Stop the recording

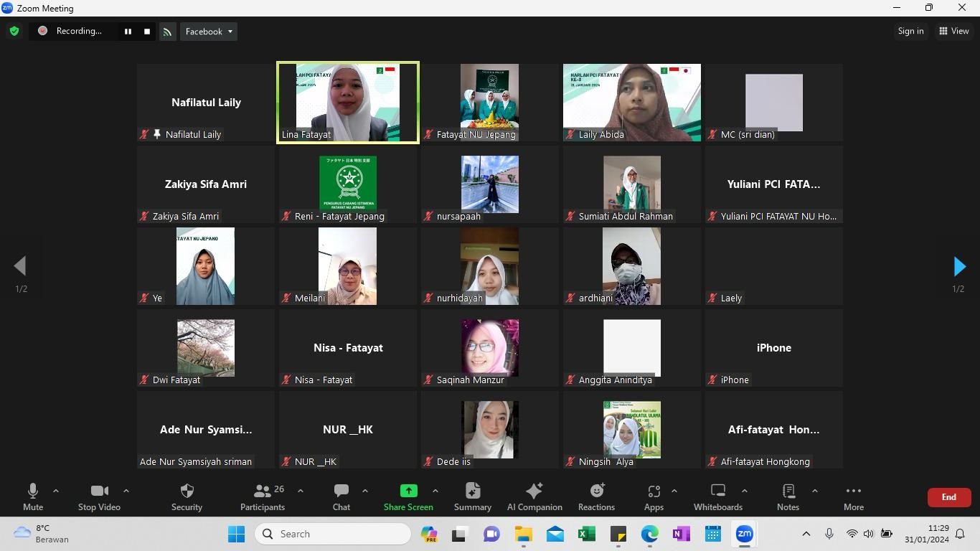147,32
